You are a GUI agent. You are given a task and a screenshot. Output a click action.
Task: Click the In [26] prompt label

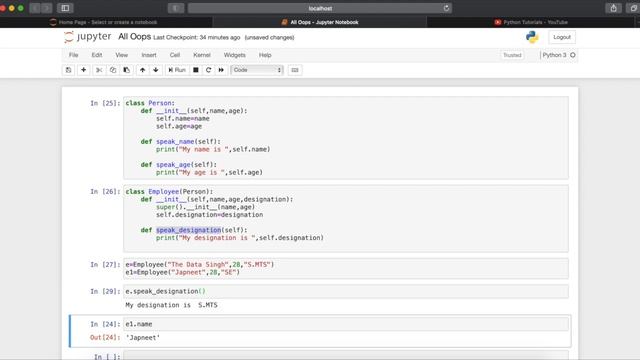pyautogui.click(x=105, y=192)
